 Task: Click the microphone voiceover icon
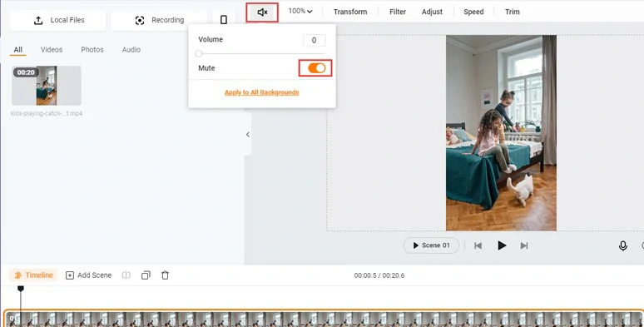click(x=622, y=245)
